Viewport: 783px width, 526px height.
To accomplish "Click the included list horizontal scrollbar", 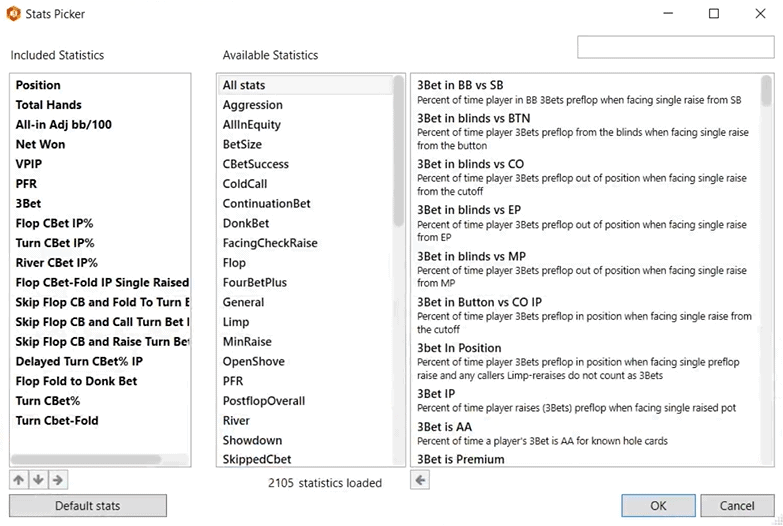I will click(x=85, y=460).
